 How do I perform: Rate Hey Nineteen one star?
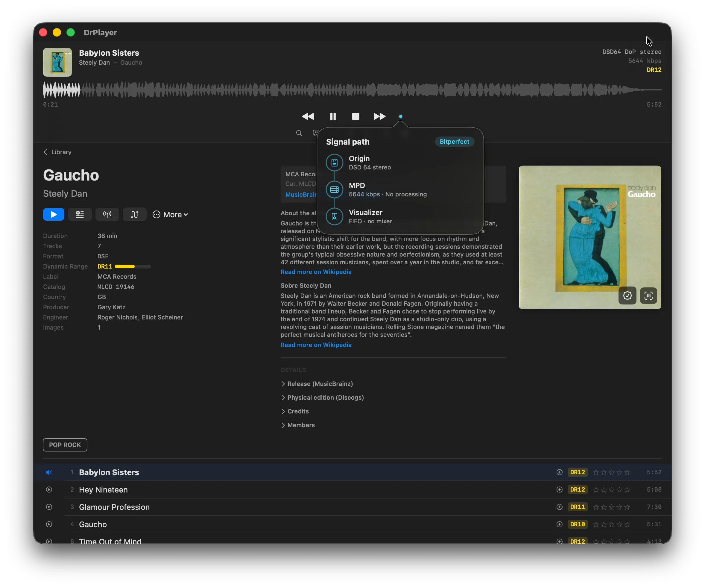tap(596, 490)
